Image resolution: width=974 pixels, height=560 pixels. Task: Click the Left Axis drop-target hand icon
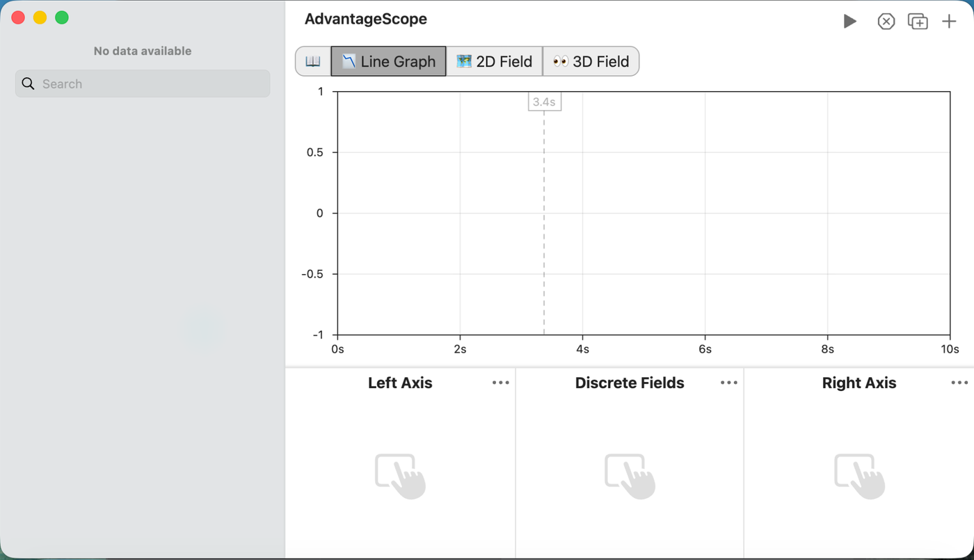(400, 476)
